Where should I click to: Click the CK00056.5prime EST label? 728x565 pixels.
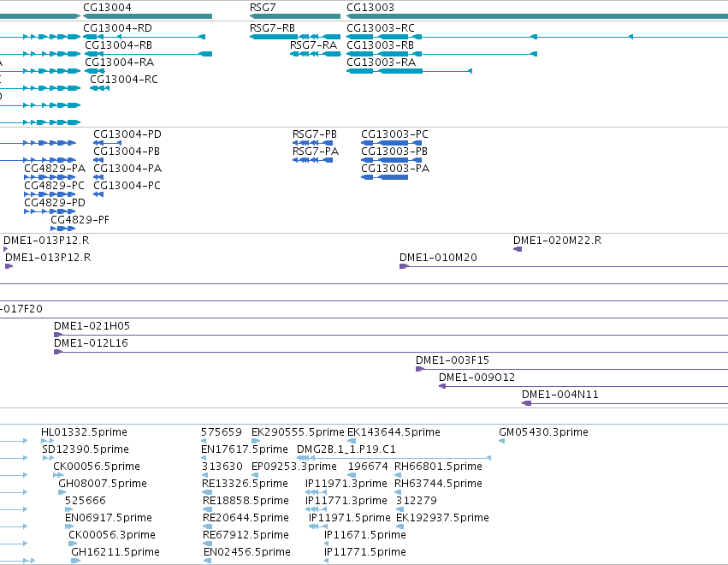tap(97, 467)
